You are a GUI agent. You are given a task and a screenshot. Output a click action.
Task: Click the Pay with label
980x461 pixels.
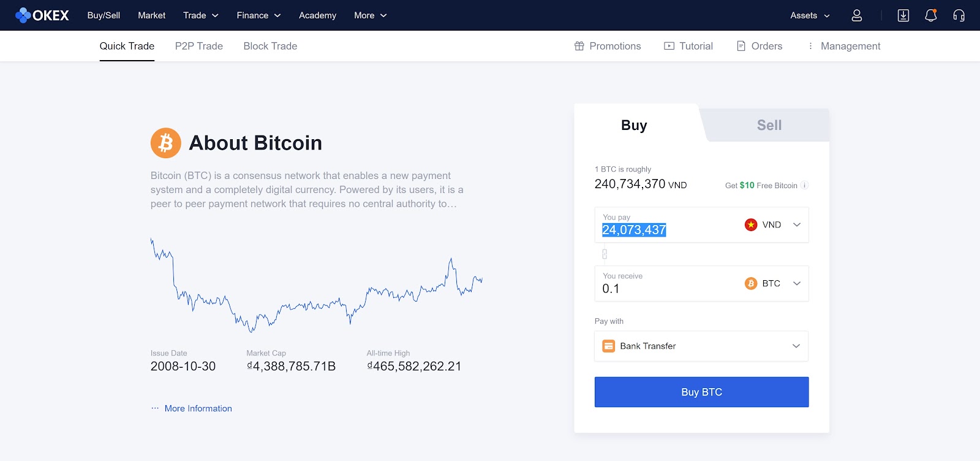pyautogui.click(x=609, y=321)
